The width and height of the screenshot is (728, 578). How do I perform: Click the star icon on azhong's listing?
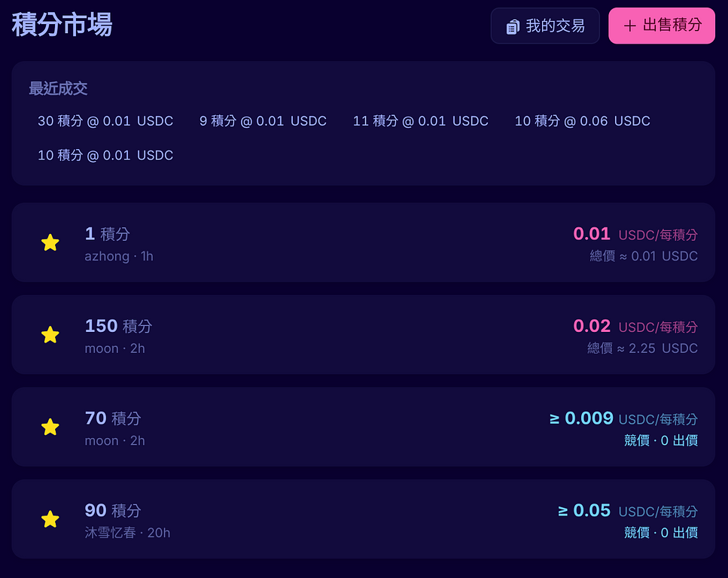pyautogui.click(x=50, y=242)
